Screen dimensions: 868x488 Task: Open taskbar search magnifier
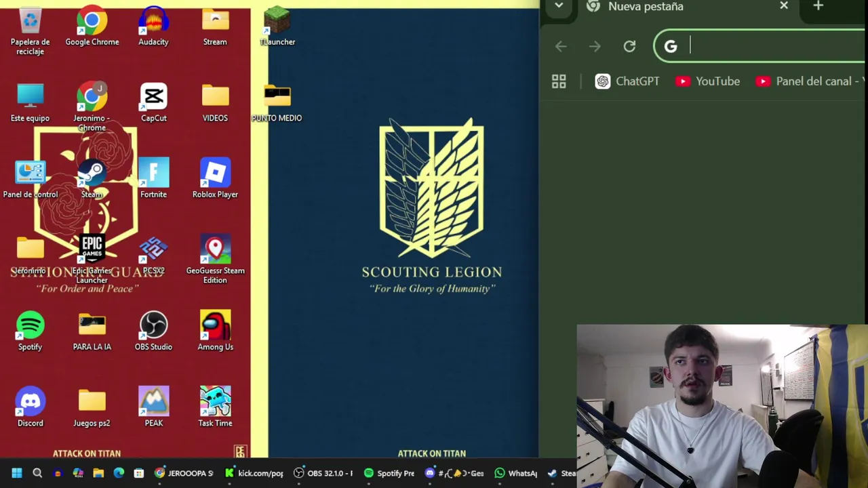coord(37,473)
